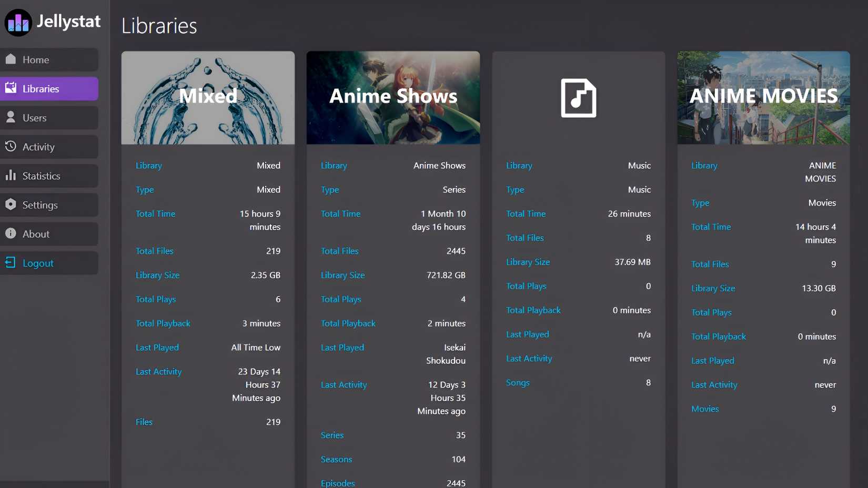Screen dimensions: 868x488
Task: Click the About info icon
Action: coord(11,233)
